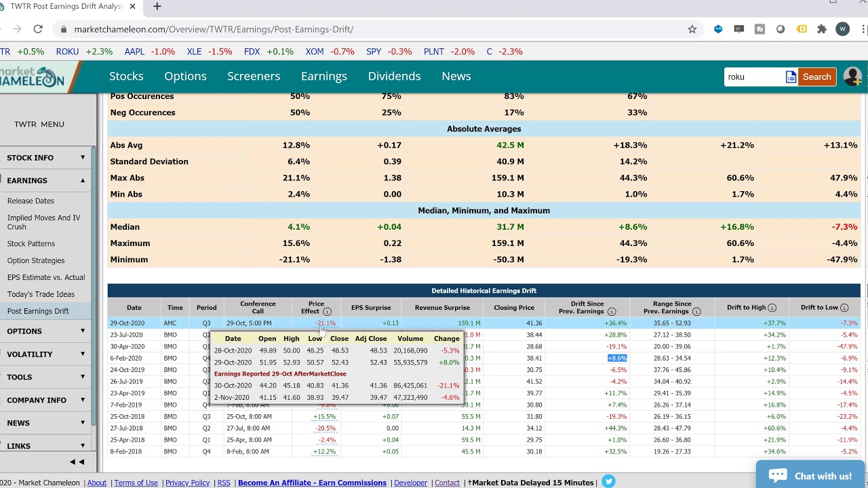Screen dimensions: 868x488
Task: Open the Options top menu
Action: click(185, 77)
